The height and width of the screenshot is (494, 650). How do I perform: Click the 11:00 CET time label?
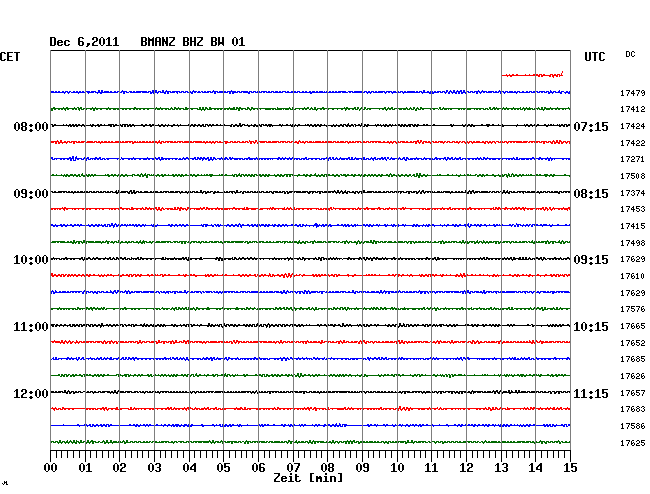[x=31, y=327]
